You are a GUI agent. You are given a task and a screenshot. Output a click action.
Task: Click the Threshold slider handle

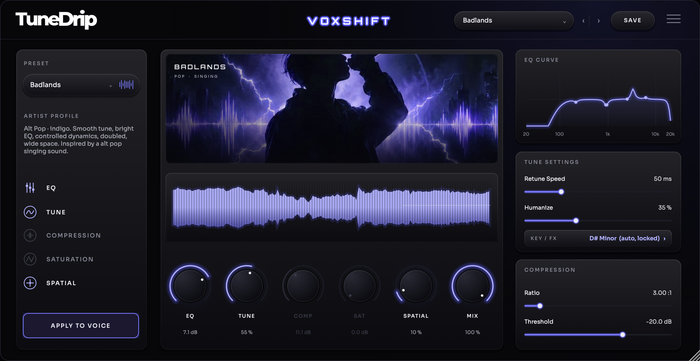pos(623,335)
